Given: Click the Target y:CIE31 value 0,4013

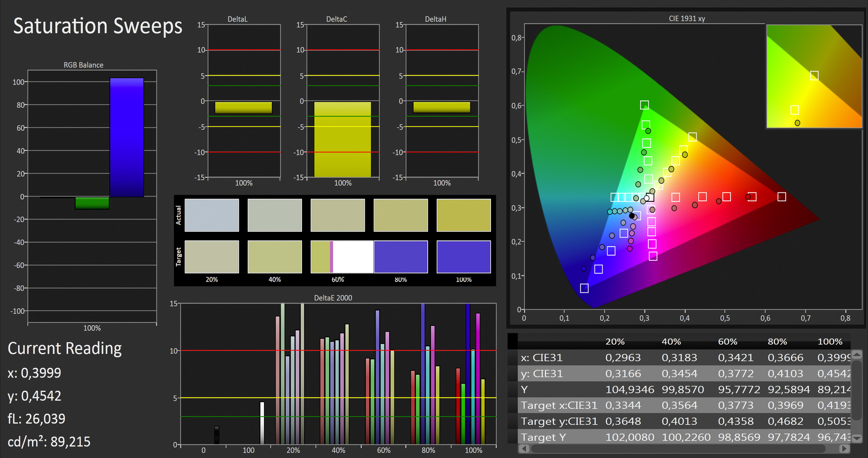Looking at the screenshot, I should 679,421.
